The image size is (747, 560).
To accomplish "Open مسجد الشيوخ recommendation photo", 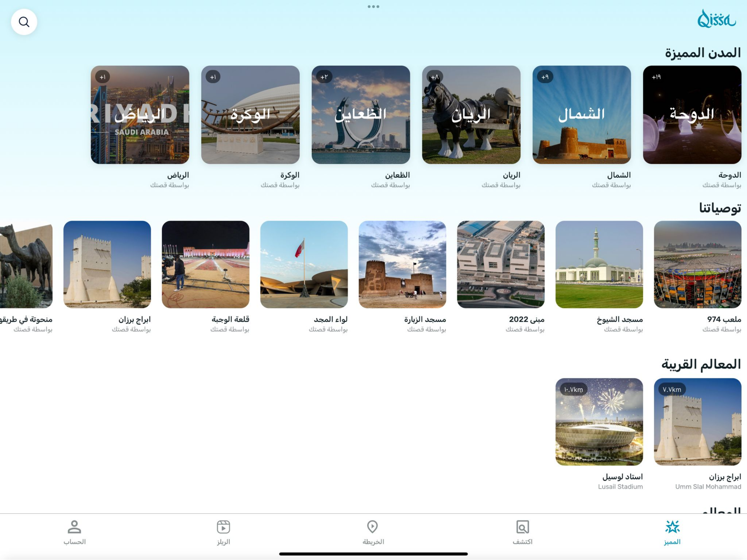I will 599,265.
